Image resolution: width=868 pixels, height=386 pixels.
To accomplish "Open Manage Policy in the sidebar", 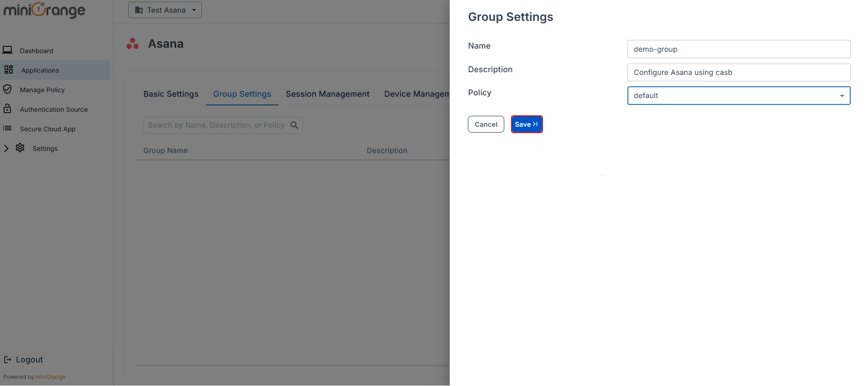I will click(42, 90).
